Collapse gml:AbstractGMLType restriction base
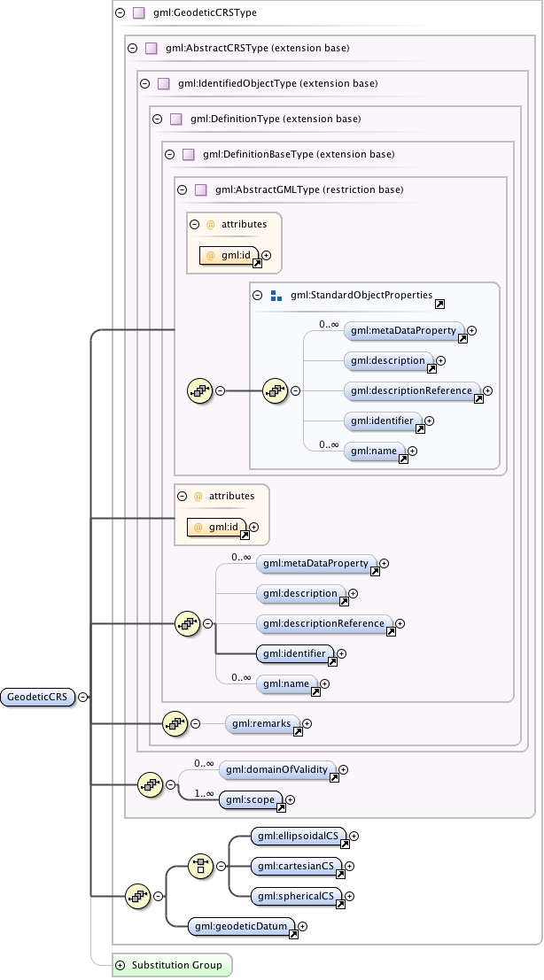Screen dimensions: 544x980 click(182, 189)
